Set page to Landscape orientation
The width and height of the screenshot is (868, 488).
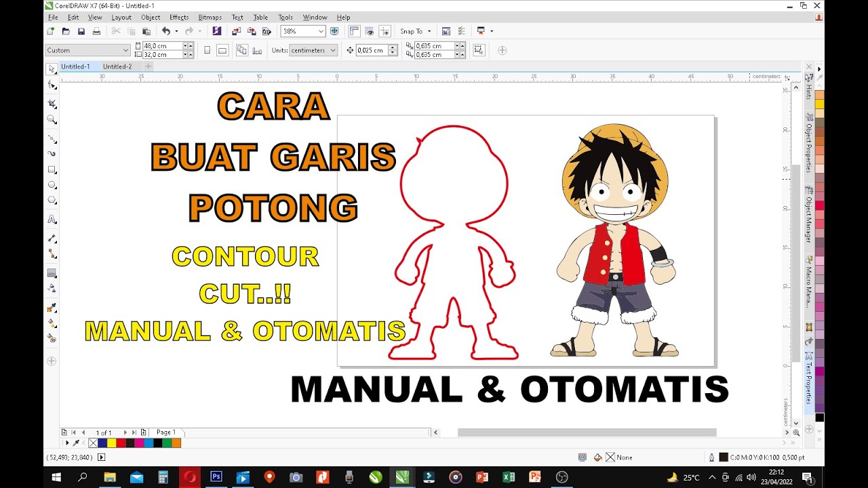point(222,50)
